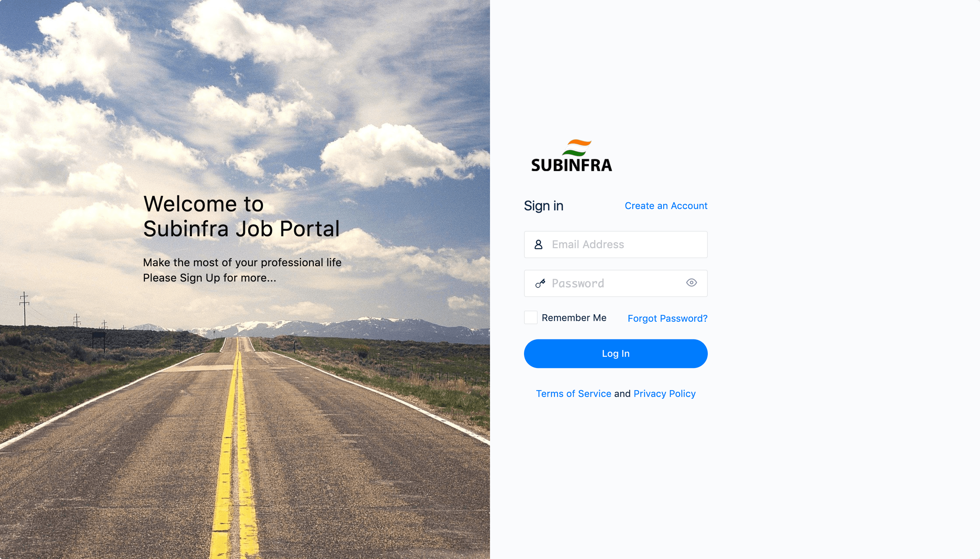Toggle password visibility eye icon
This screenshot has height=559, width=980.
pos(691,283)
